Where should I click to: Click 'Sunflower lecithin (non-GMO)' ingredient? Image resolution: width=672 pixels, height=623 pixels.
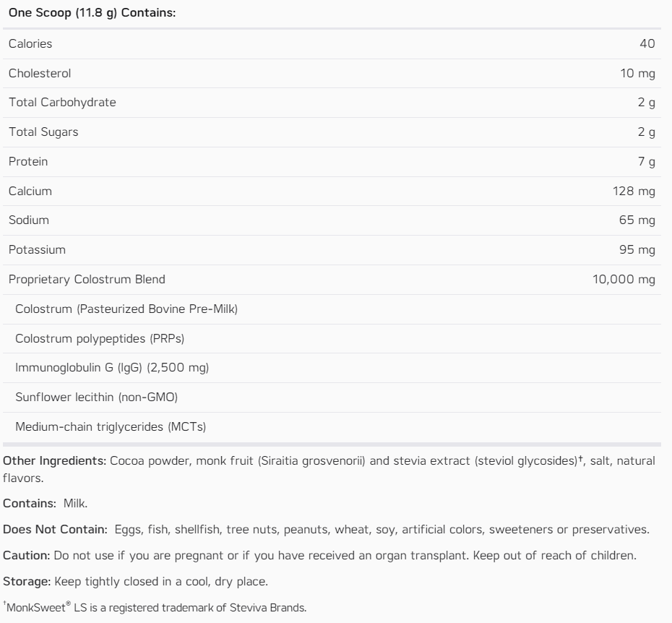pyautogui.click(x=96, y=398)
